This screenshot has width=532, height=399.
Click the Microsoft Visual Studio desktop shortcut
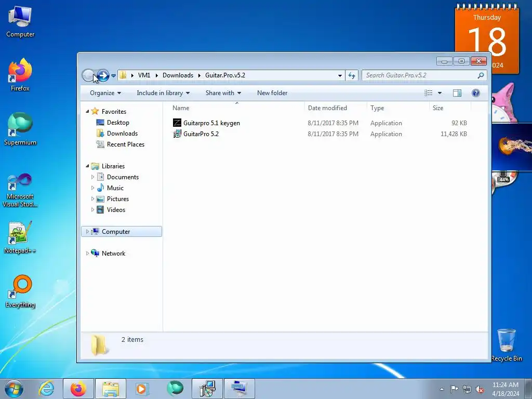click(x=20, y=190)
